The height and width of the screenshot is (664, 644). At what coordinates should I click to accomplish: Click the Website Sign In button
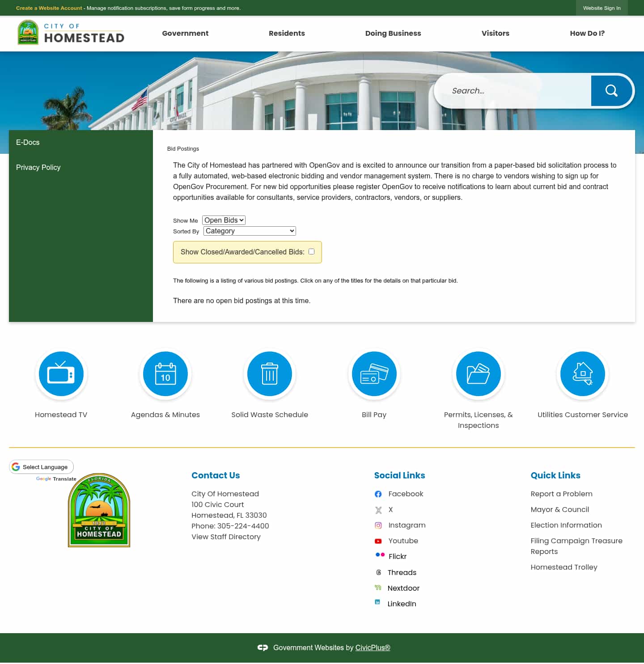click(x=602, y=8)
